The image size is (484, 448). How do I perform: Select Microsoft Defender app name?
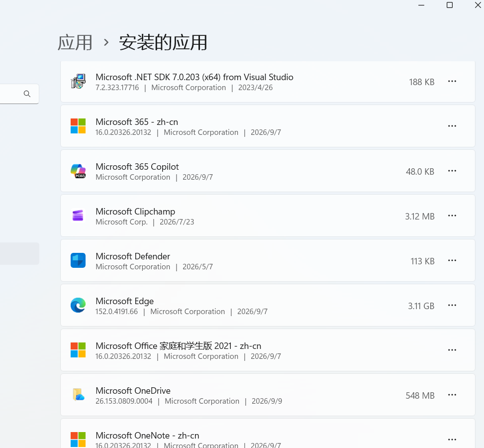[133, 256]
